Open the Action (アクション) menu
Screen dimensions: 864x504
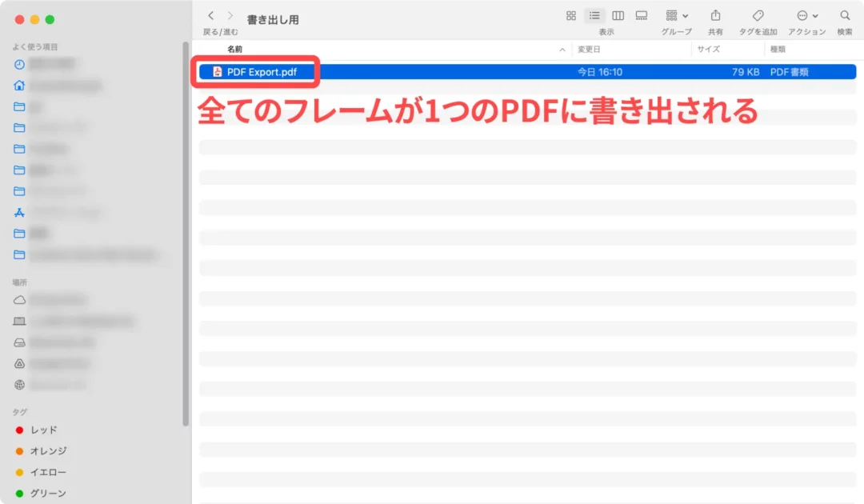click(806, 16)
